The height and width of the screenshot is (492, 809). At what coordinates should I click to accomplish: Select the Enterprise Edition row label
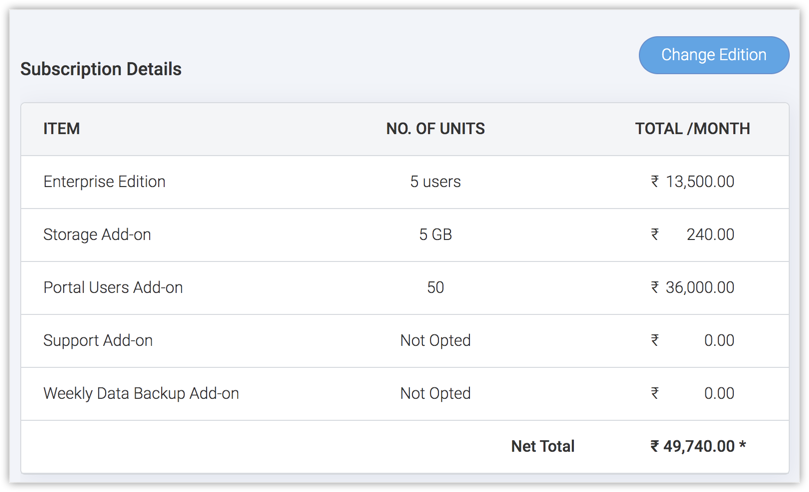(x=104, y=182)
